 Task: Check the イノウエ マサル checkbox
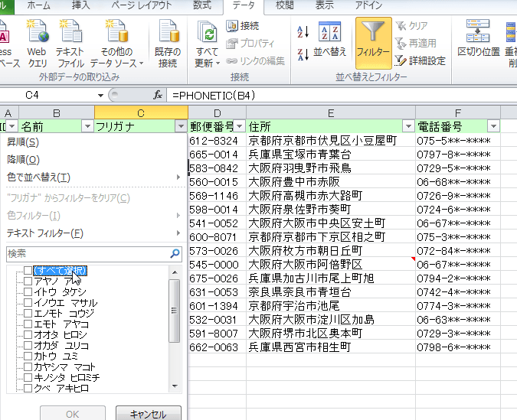point(28,302)
